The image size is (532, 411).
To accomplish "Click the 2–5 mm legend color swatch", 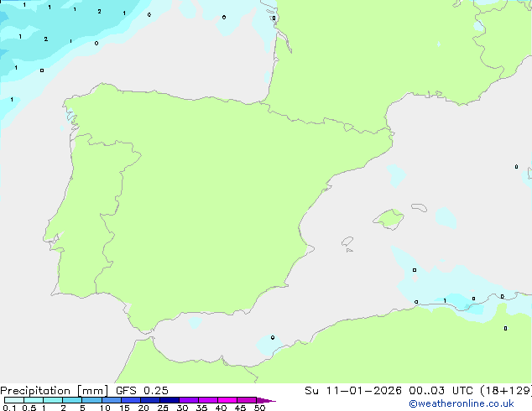I will (x=72, y=400).
